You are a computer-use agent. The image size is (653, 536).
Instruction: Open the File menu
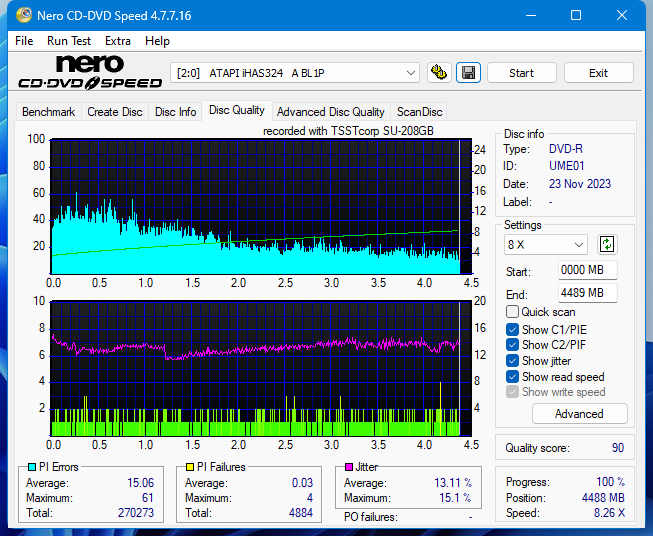24,41
